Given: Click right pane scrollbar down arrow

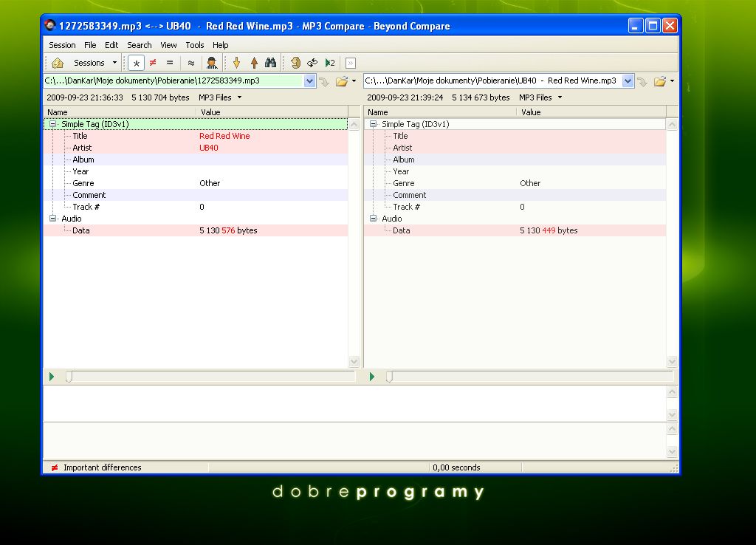Looking at the screenshot, I should point(672,362).
